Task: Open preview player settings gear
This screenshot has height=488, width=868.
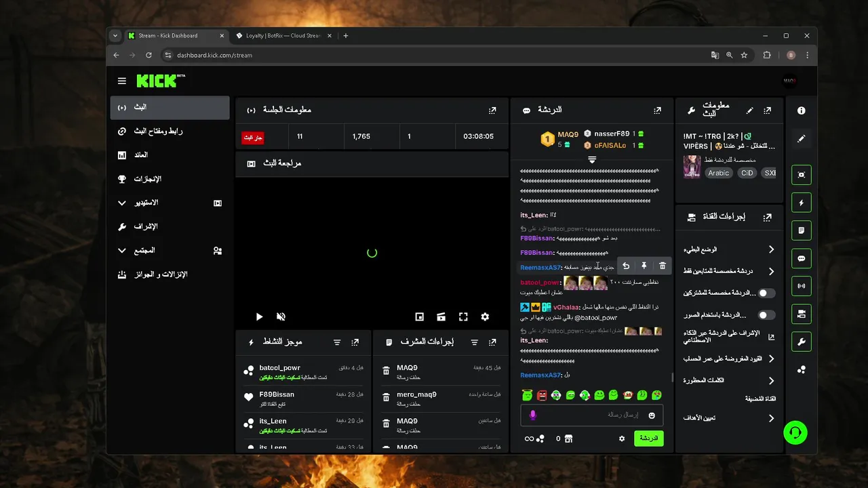Action: coord(485,317)
